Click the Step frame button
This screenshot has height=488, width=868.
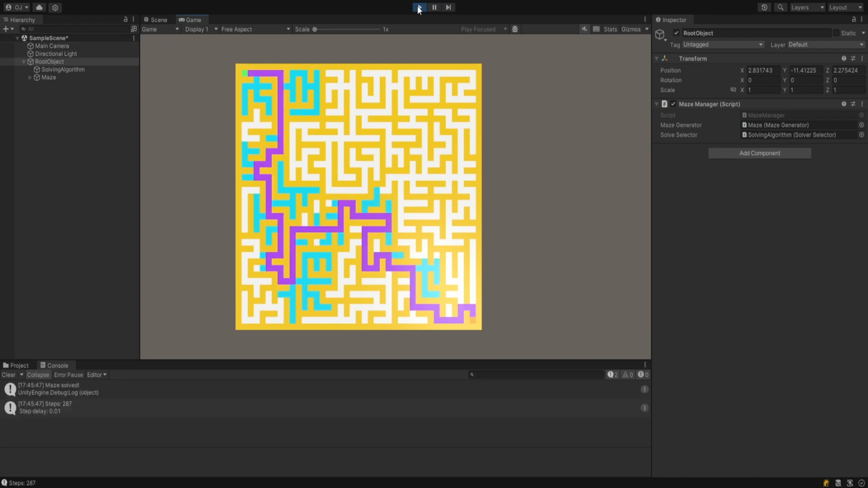448,7
